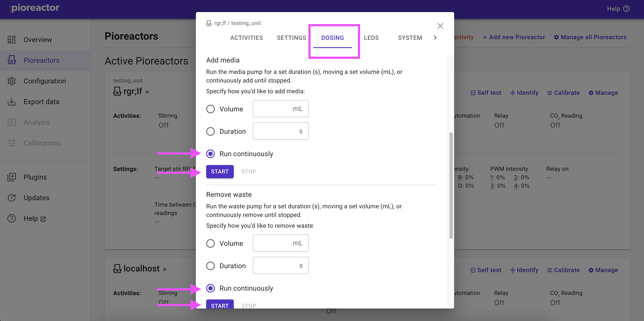Open Manage all Pioreactors menu
This screenshot has width=644, height=321.
[590, 37]
